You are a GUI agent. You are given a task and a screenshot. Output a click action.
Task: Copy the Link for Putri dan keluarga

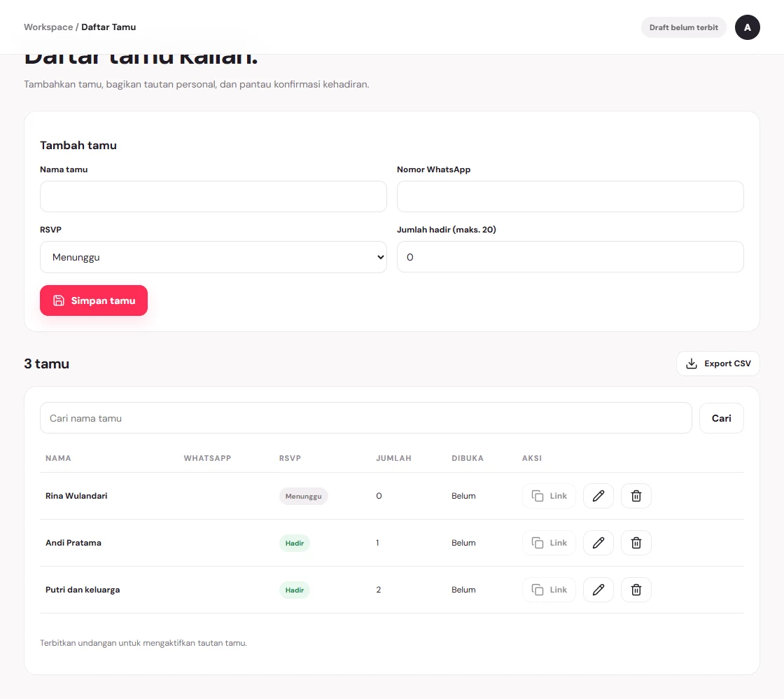click(x=549, y=590)
